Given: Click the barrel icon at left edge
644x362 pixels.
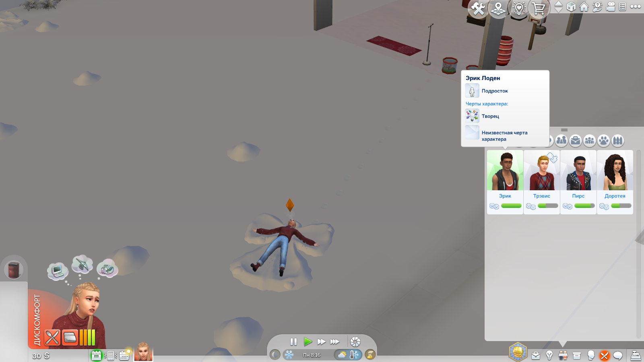Looking at the screenshot, I should pyautogui.click(x=14, y=269).
